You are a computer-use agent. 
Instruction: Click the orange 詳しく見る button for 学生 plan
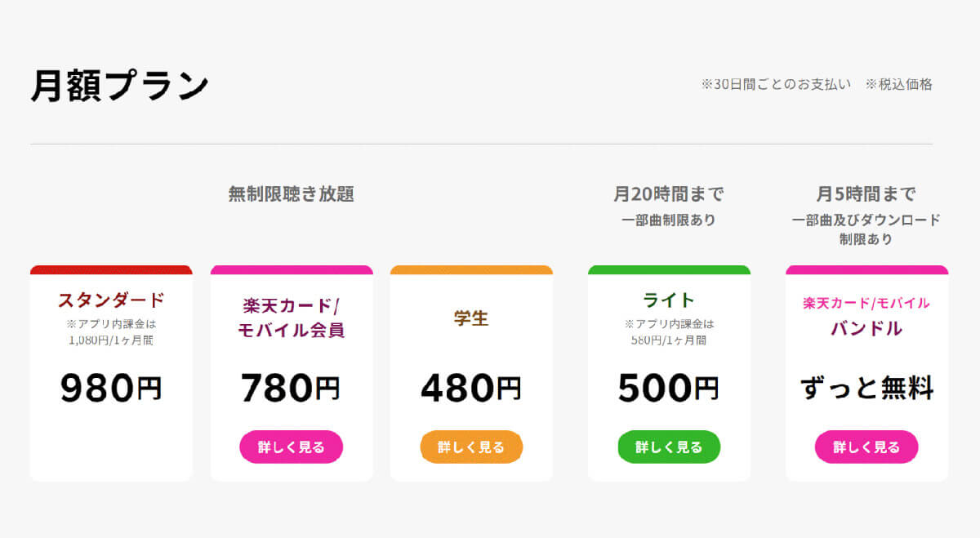click(x=471, y=447)
